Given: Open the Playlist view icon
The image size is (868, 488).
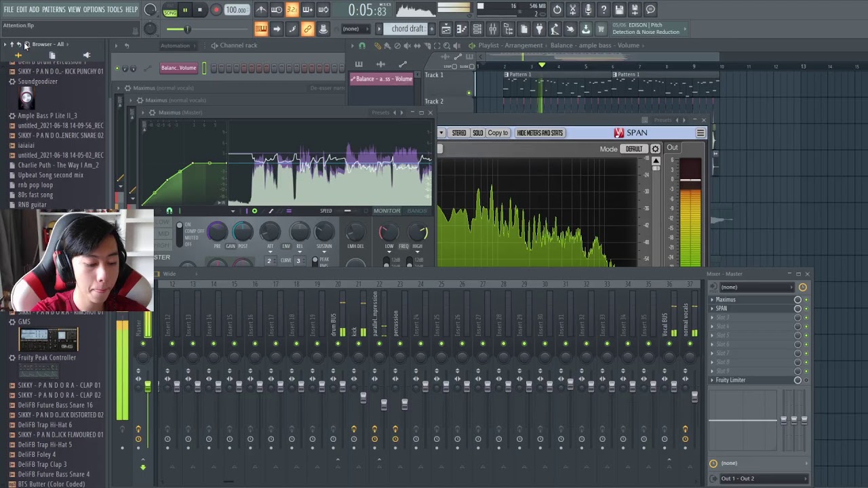Looking at the screenshot, I should [x=446, y=29].
